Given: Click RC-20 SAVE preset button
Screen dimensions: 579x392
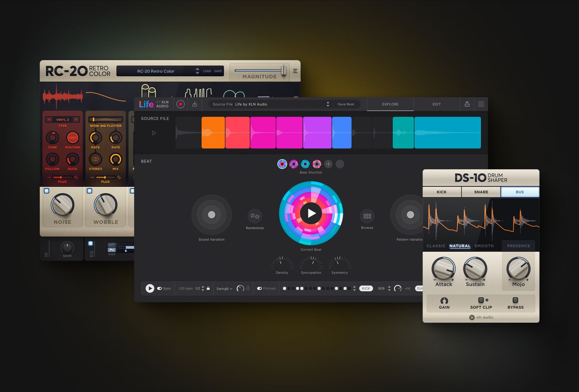Looking at the screenshot, I should point(218,71).
